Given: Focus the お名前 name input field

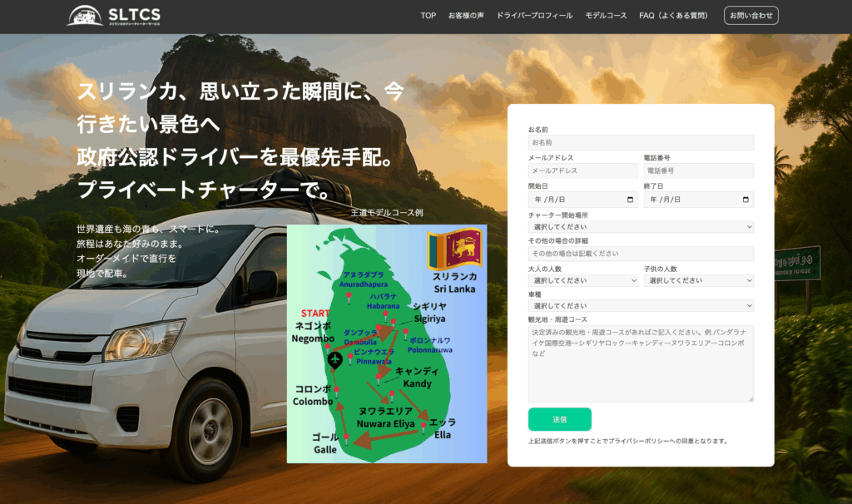Looking at the screenshot, I should (x=640, y=143).
